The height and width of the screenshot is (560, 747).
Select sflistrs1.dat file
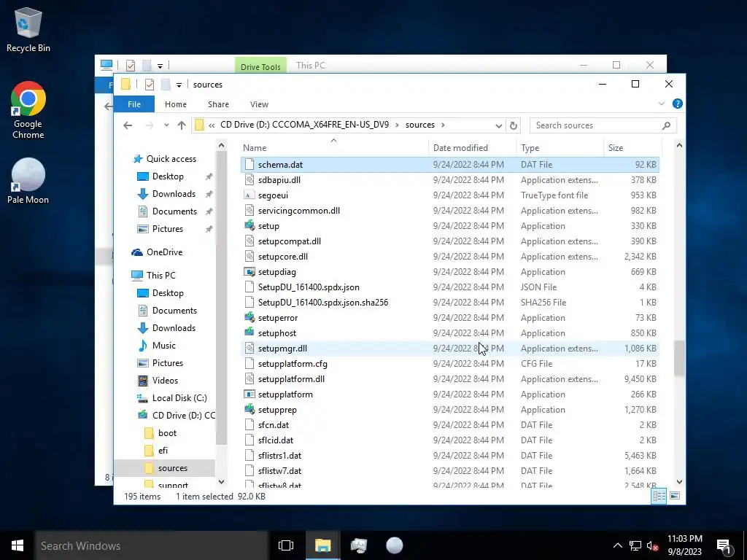pos(279,456)
